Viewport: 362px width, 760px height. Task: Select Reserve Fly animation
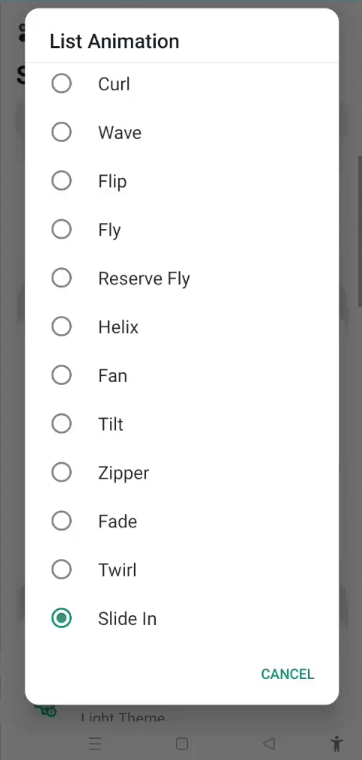coord(62,278)
